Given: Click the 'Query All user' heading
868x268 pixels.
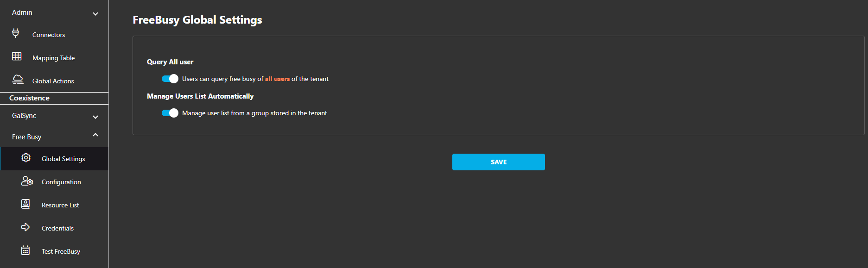Looking at the screenshot, I should (x=170, y=62).
